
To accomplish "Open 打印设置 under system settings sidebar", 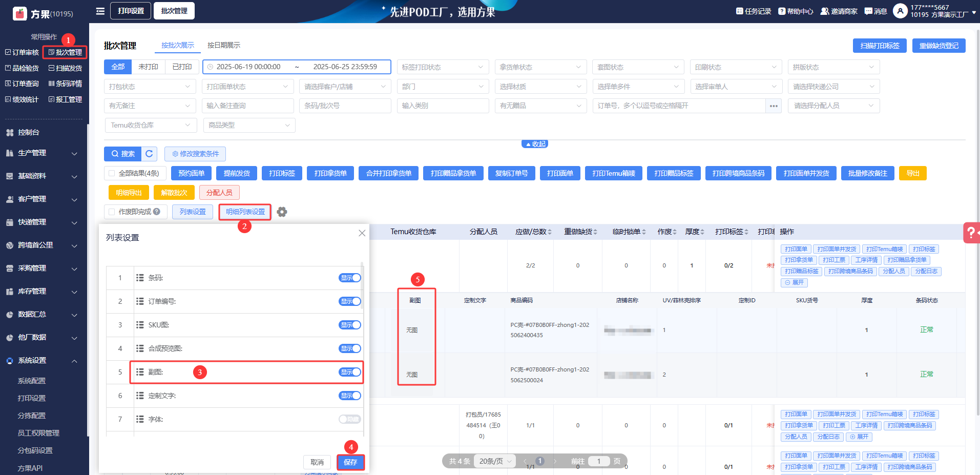I will (32, 398).
